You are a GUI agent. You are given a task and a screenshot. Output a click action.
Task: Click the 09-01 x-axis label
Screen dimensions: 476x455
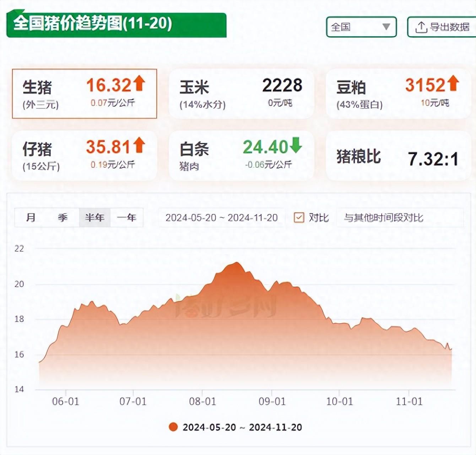click(x=272, y=402)
